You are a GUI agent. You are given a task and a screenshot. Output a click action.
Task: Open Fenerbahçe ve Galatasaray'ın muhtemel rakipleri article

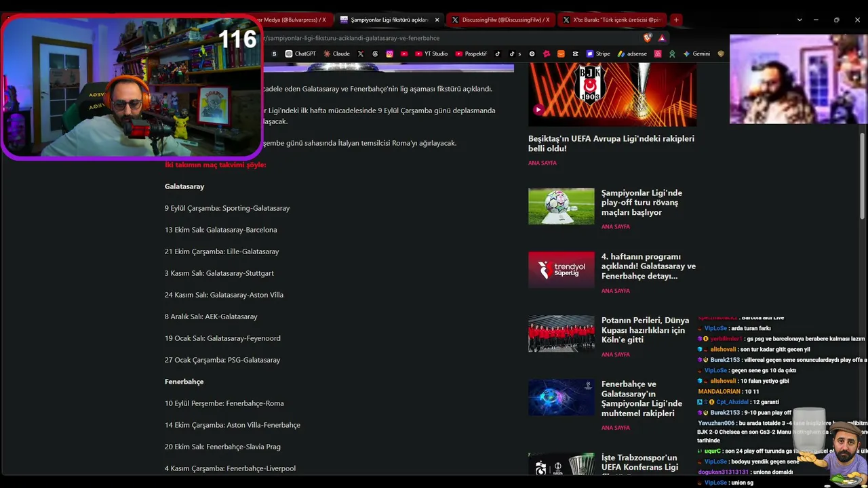tap(642, 399)
